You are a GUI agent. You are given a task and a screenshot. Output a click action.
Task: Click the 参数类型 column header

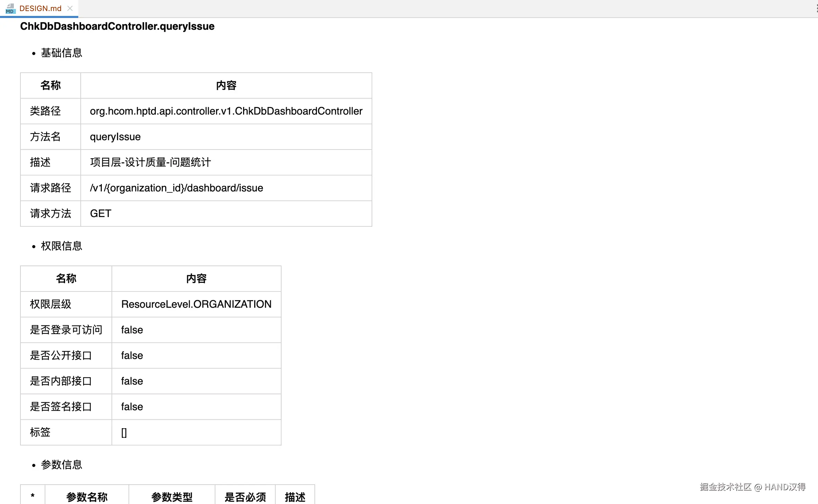coord(172,497)
